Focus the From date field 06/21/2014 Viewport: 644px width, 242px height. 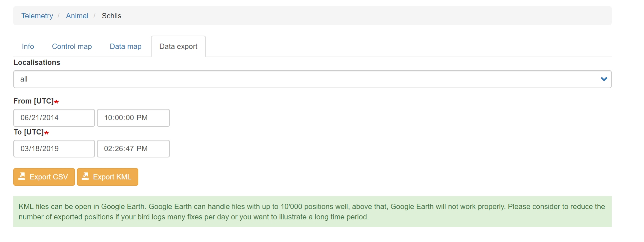pyautogui.click(x=54, y=118)
